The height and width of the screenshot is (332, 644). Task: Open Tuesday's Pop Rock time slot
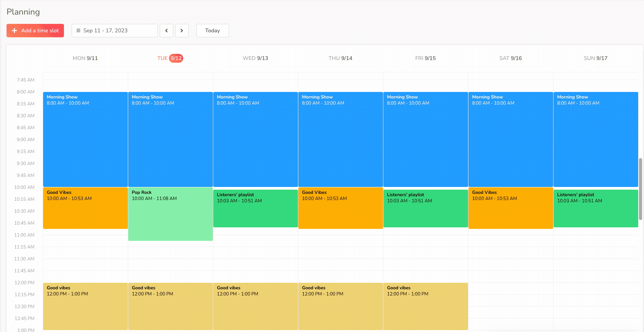(x=171, y=214)
